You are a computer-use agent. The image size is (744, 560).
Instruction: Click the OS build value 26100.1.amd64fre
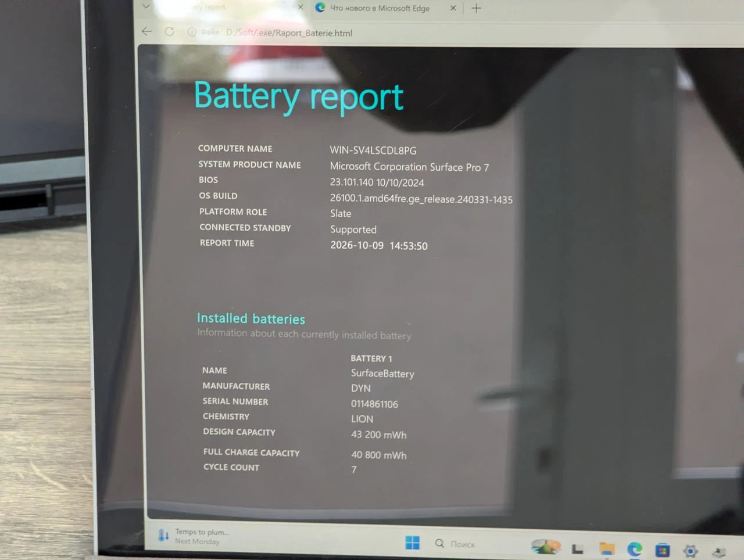(x=421, y=199)
